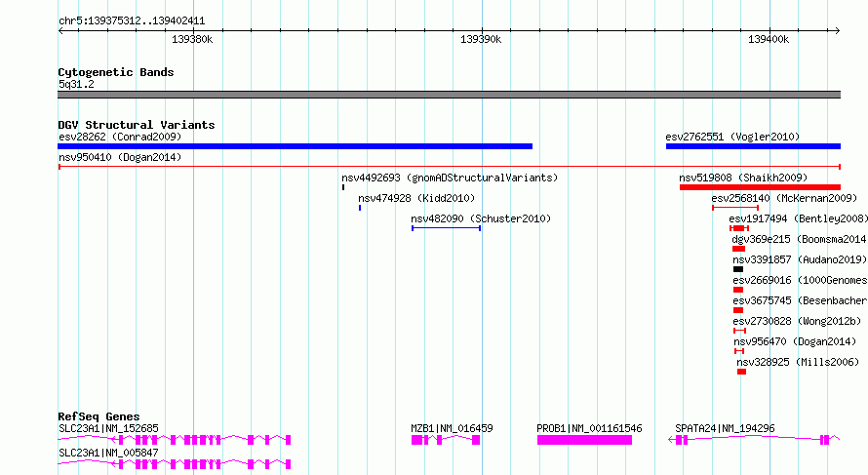868x475 pixels.
Task: Select the blue esv2762551 variant bar
Action: [753, 146]
